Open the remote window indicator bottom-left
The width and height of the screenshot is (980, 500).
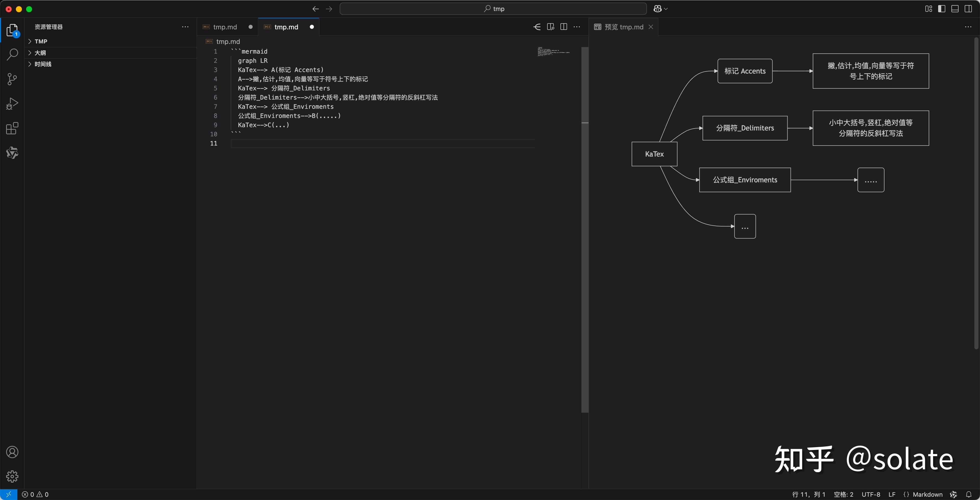[8, 494]
